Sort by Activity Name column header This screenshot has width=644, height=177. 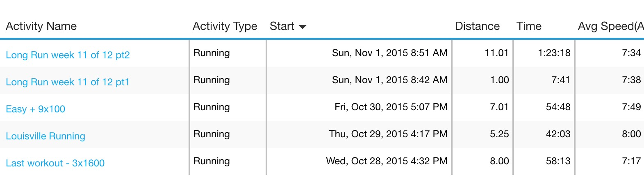pos(41,26)
